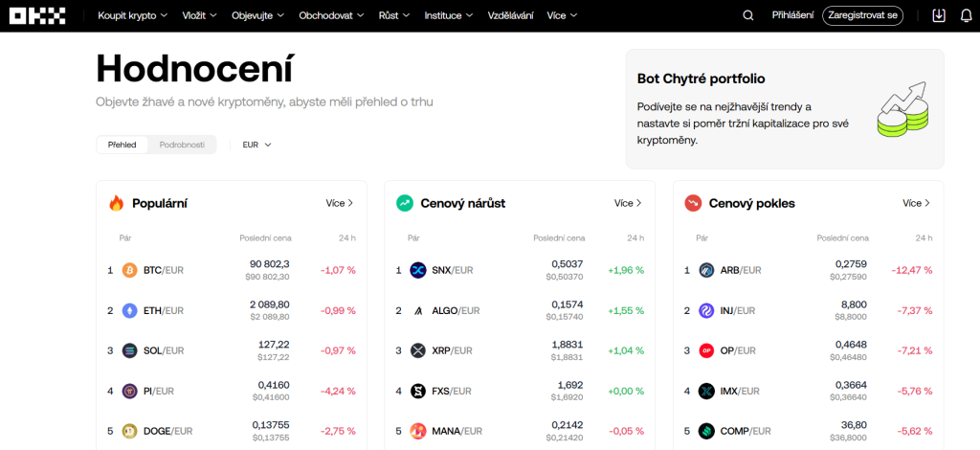
Task: Click the Zaregistrovat se button
Action: point(862,15)
